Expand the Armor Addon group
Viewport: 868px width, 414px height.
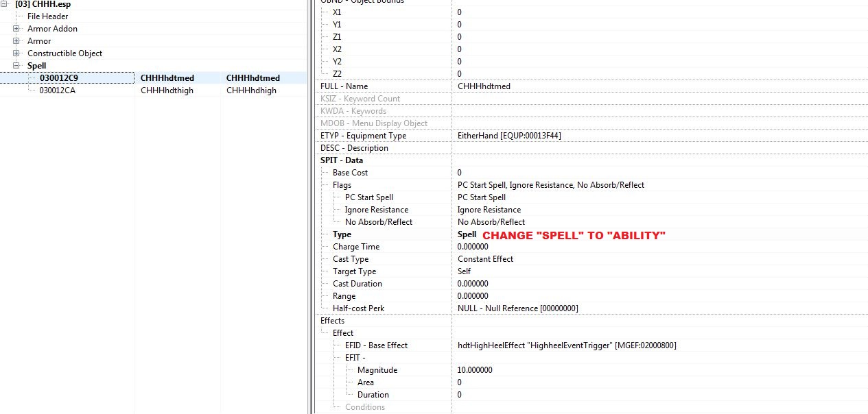pyautogui.click(x=16, y=29)
